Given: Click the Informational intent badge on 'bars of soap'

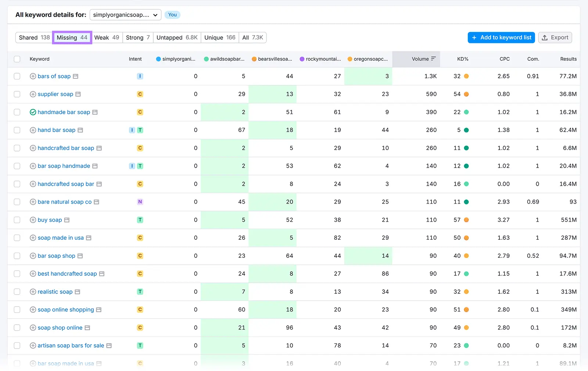Looking at the screenshot, I should point(140,76).
